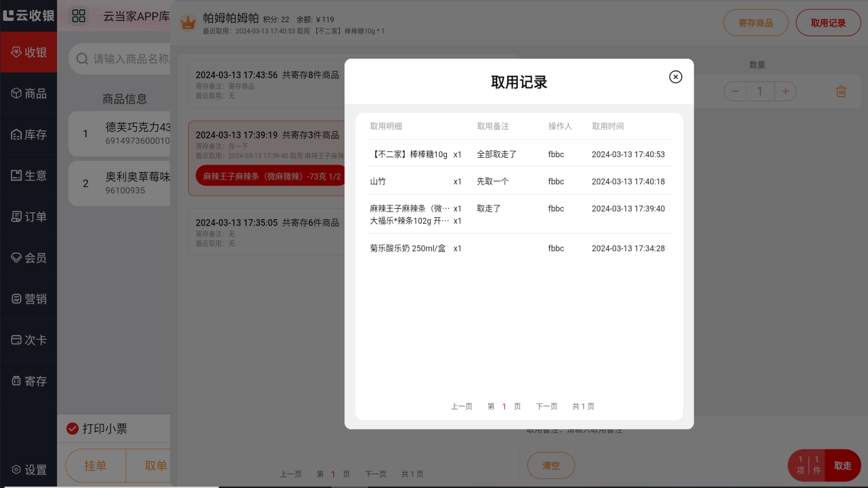The height and width of the screenshot is (488, 868).
Task: Open 寄存 deposit section in sidebar
Action: pyautogui.click(x=29, y=381)
